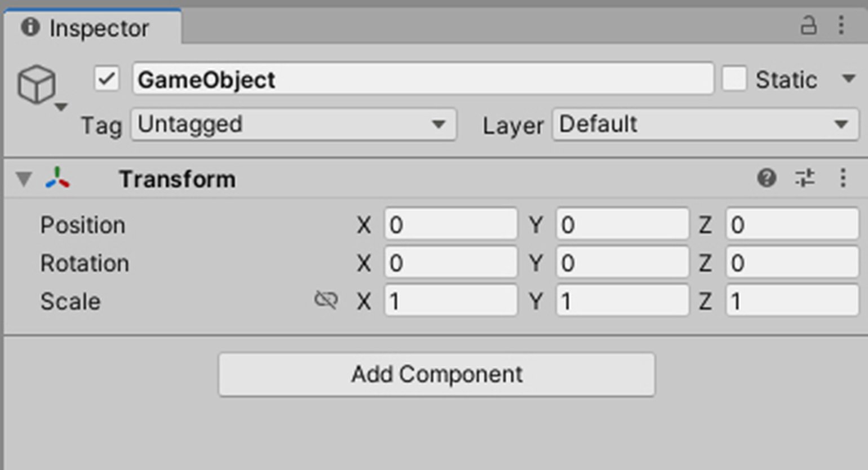This screenshot has width=868, height=470.
Task: Click the Transform component icon
Action: pyautogui.click(x=57, y=179)
